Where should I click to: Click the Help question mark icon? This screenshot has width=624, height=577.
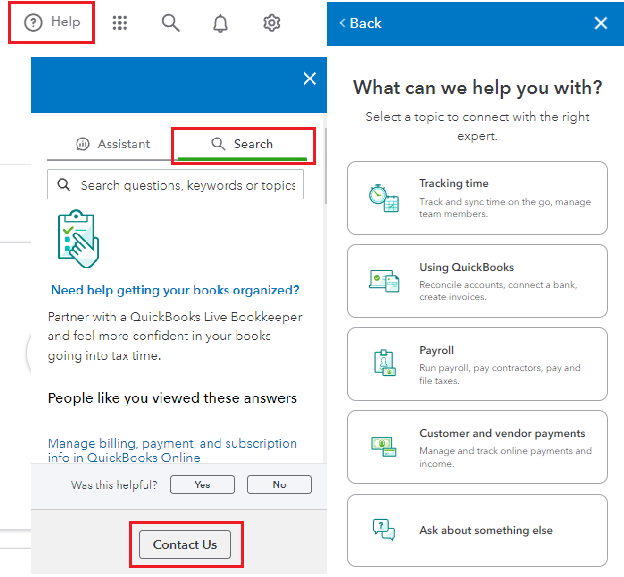click(x=33, y=23)
